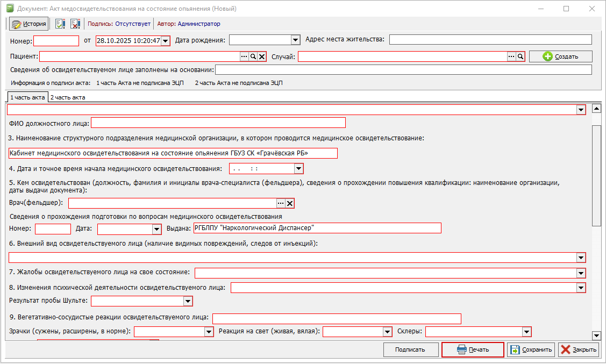Image resolution: width=606 pixels, height=364 pixels.
Task: Click the Создать button
Action: 560,56
